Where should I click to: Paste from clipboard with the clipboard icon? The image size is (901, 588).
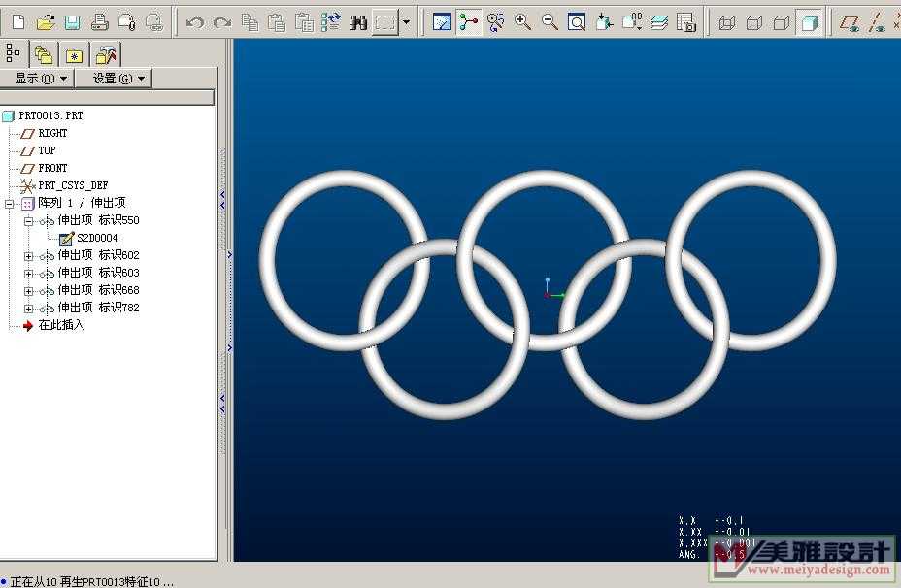coord(277,22)
